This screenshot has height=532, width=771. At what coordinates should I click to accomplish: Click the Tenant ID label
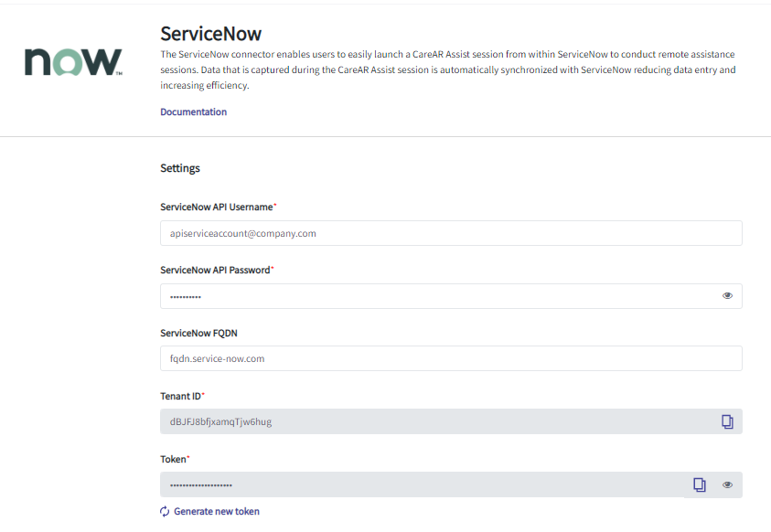coord(180,397)
